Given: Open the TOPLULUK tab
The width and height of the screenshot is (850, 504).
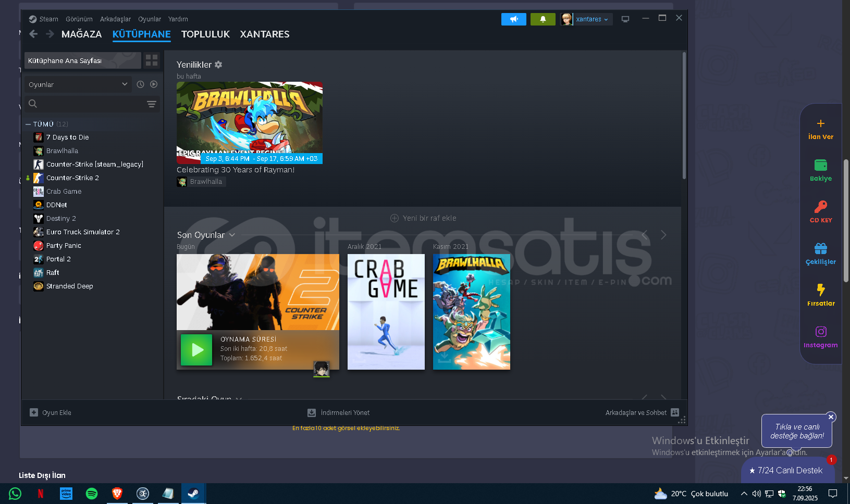Looking at the screenshot, I should [205, 34].
